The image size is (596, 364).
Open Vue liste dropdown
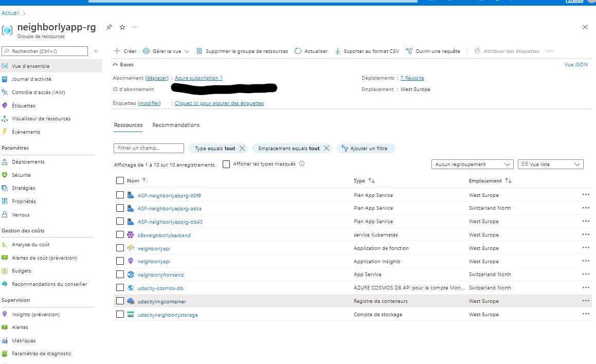[x=550, y=164]
